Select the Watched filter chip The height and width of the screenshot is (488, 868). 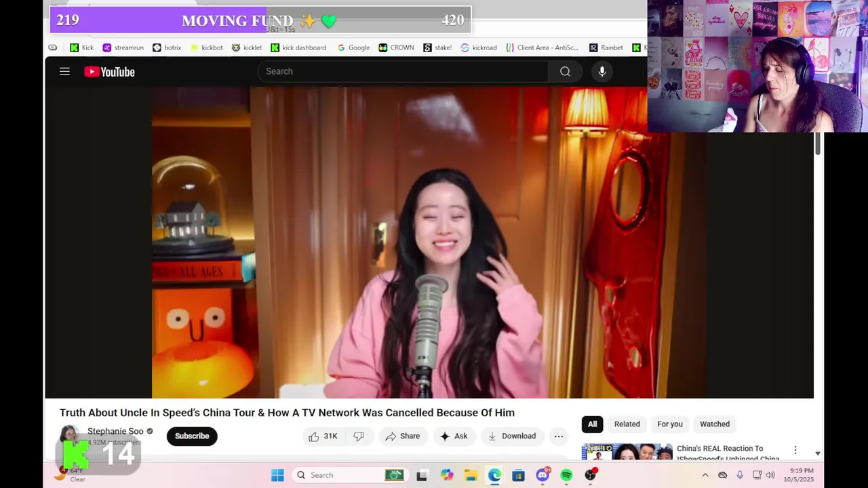(715, 424)
